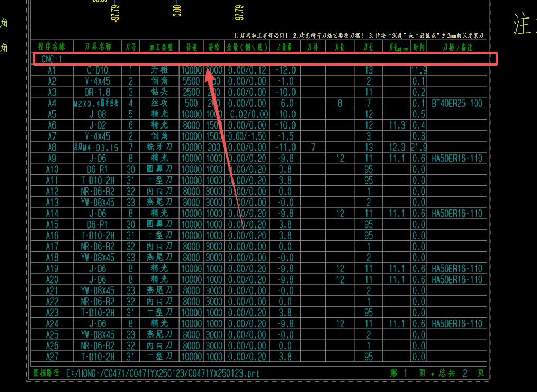Select tool name T-D10-2H in row A27
The image size is (537, 392).
click(97, 357)
